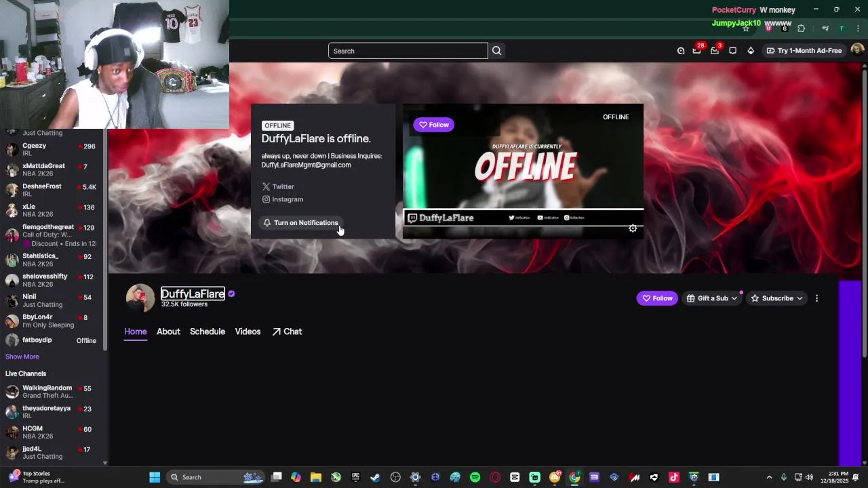
Task: Open the Schedule tab
Action: [x=208, y=331]
